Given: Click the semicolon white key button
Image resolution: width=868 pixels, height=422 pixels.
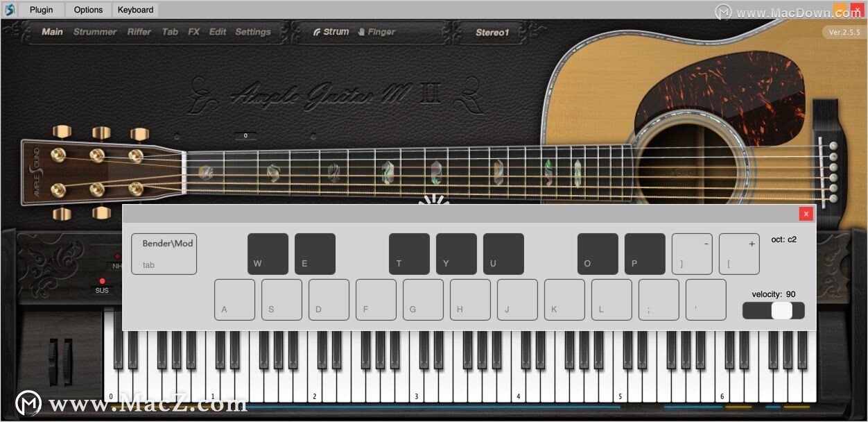Looking at the screenshot, I should [659, 300].
